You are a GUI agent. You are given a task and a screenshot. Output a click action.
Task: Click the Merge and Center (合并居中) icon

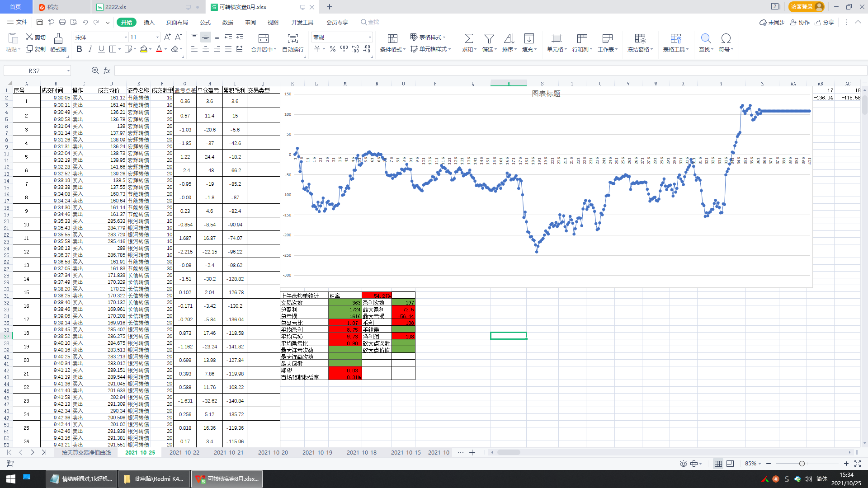(x=263, y=38)
